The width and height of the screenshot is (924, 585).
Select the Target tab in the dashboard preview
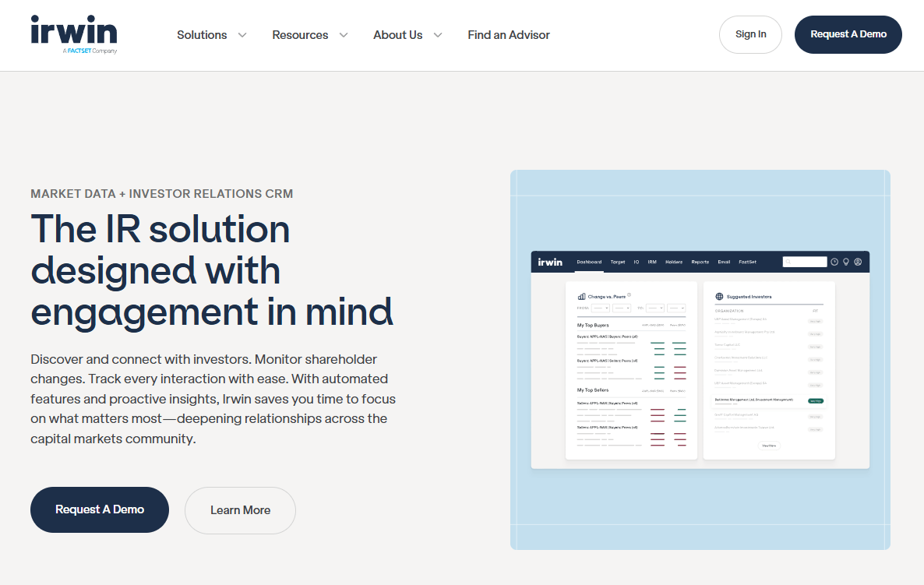click(x=618, y=263)
